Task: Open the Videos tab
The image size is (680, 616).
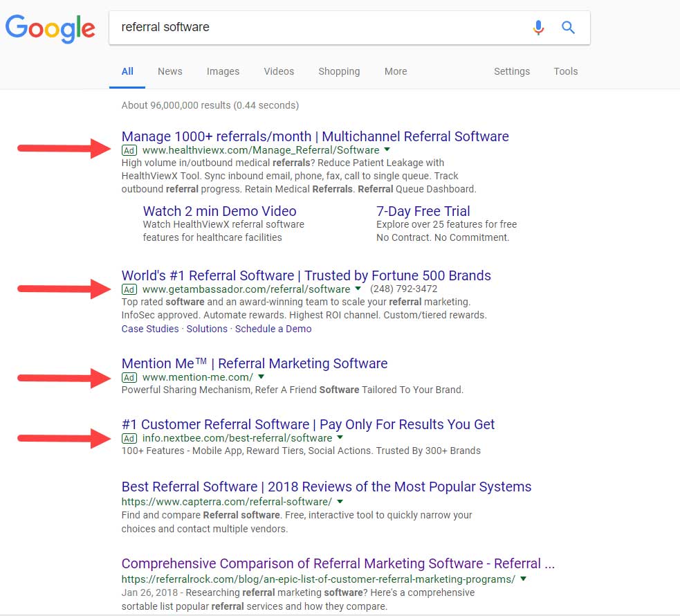Action: pyautogui.click(x=279, y=71)
